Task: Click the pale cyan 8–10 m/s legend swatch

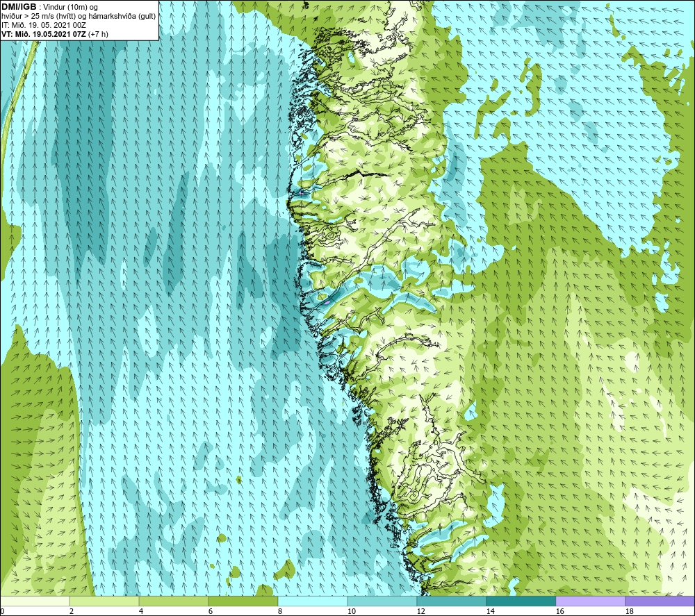Action: click(x=313, y=601)
